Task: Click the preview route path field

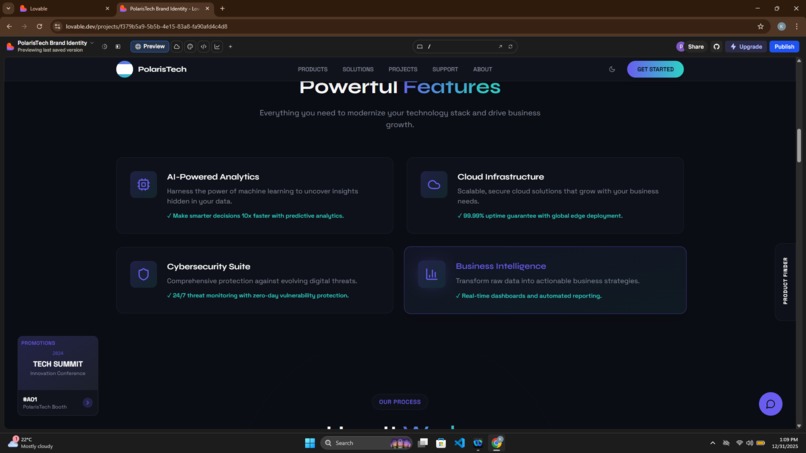Action: point(463,46)
